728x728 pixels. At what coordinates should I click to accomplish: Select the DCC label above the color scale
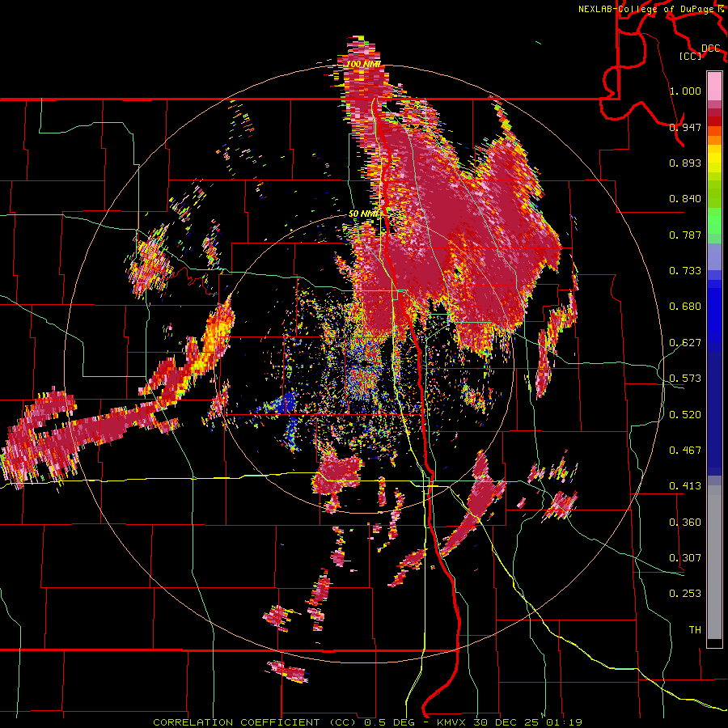(x=710, y=49)
